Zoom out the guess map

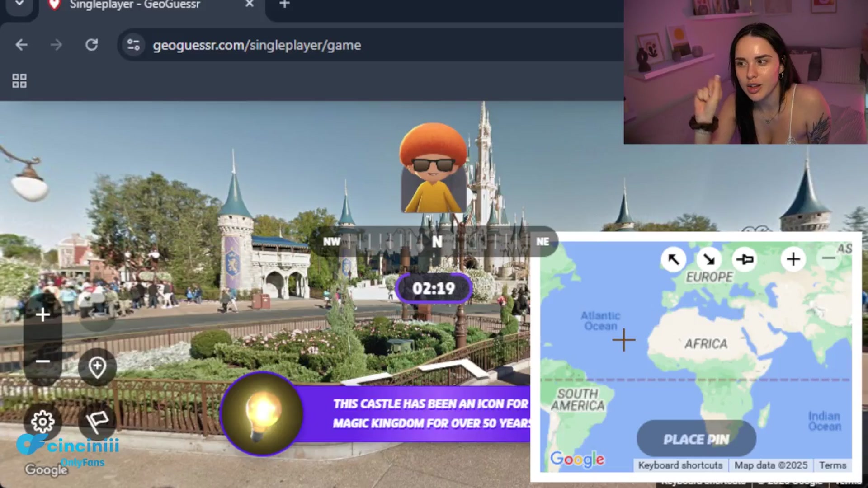click(x=829, y=258)
